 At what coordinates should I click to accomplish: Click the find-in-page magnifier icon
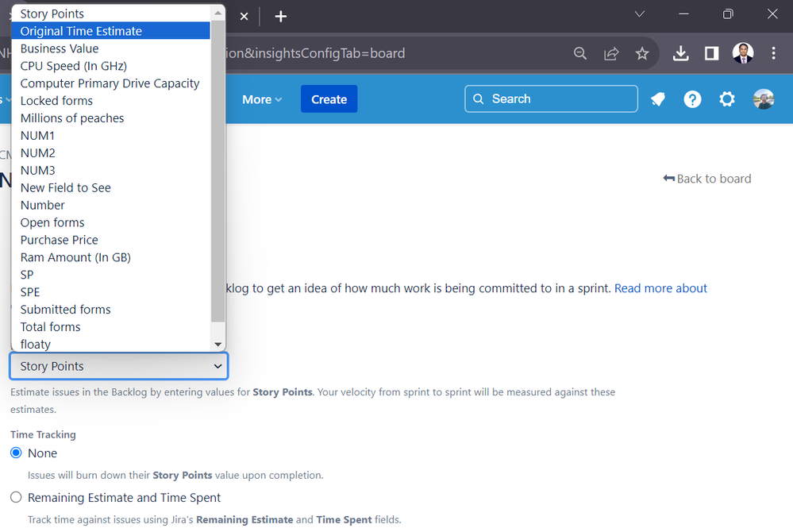[x=580, y=53]
